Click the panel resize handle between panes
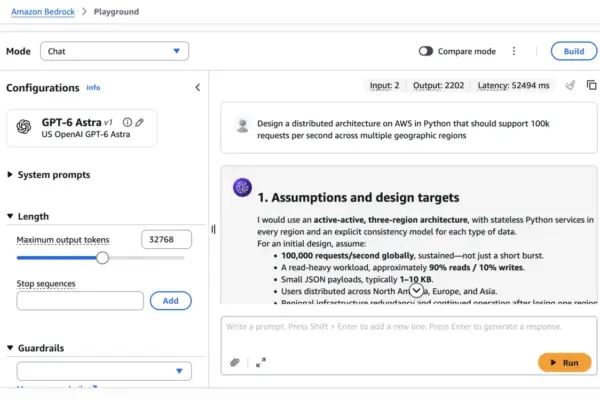 [x=213, y=229]
